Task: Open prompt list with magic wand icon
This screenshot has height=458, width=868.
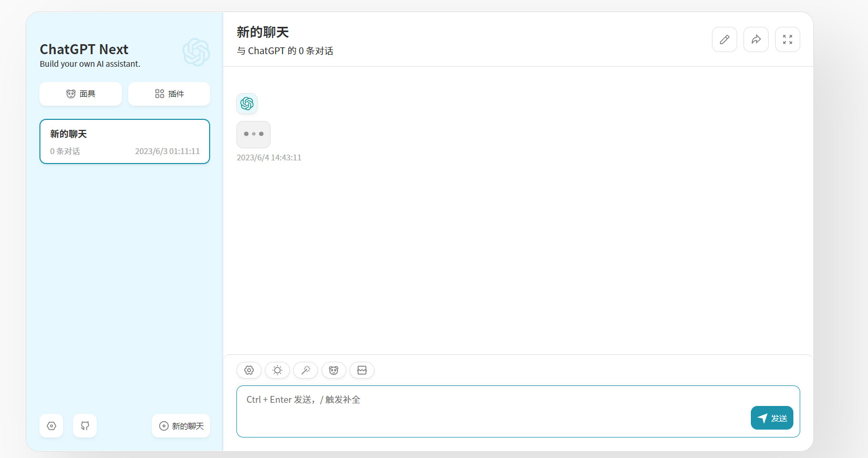Action: pyautogui.click(x=305, y=370)
